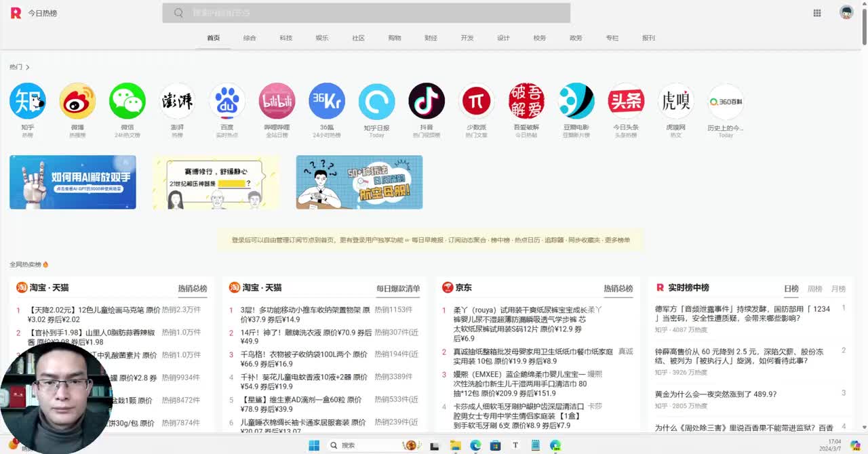Switch to the 专栏 tab
This screenshot has height=454, width=868.
612,38
